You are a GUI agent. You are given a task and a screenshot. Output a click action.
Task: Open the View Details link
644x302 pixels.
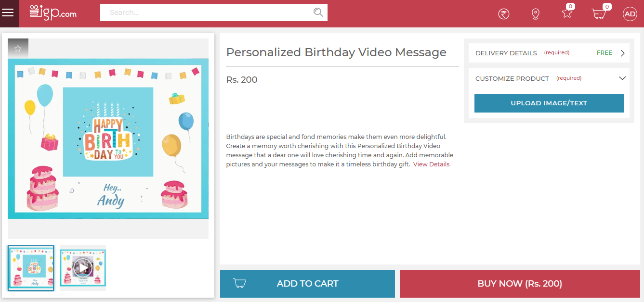click(431, 164)
